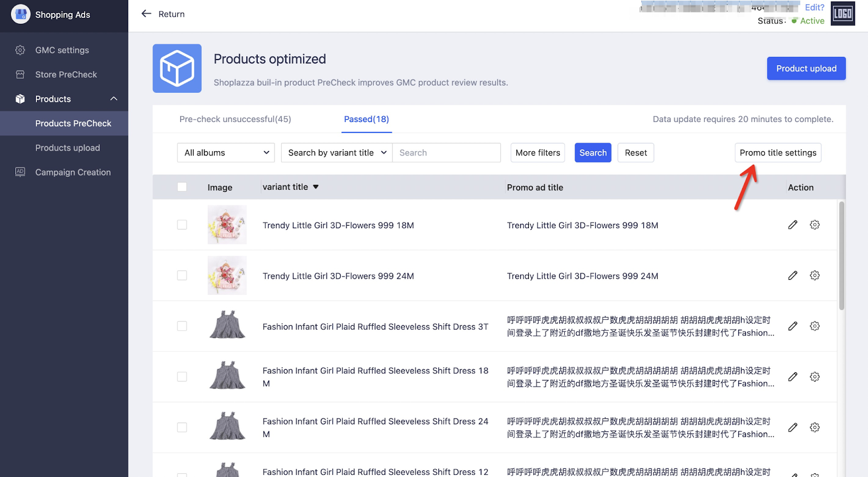Click the Reset button

[636, 153]
